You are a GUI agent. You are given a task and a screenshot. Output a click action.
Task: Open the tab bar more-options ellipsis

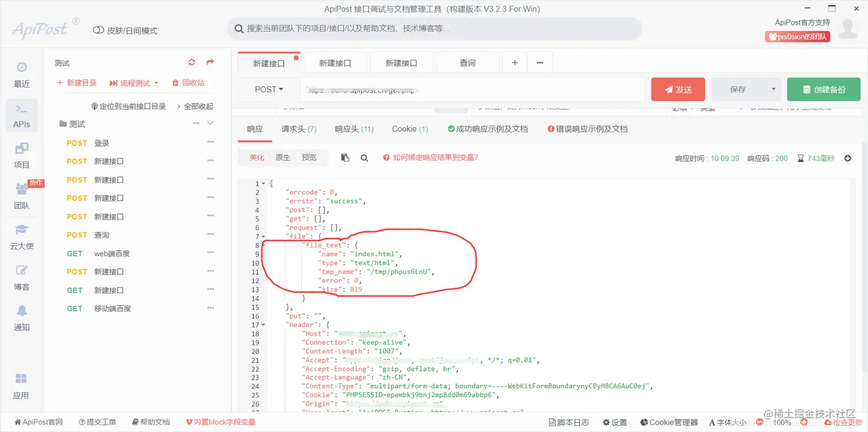point(540,63)
